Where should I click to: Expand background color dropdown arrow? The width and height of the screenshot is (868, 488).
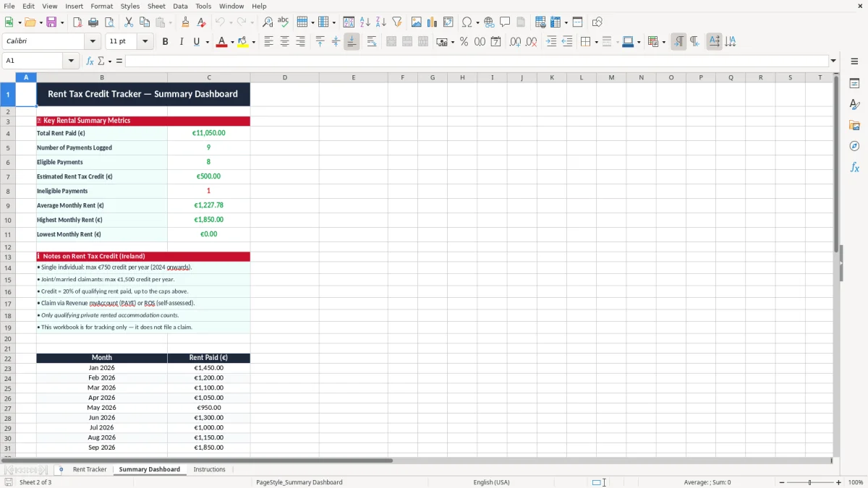[x=253, y=42]
